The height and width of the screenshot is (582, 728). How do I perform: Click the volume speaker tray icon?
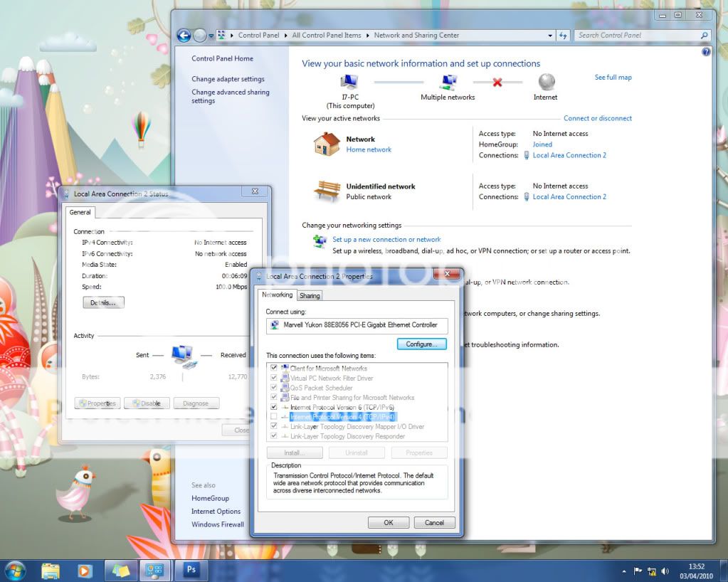[666, 571]
